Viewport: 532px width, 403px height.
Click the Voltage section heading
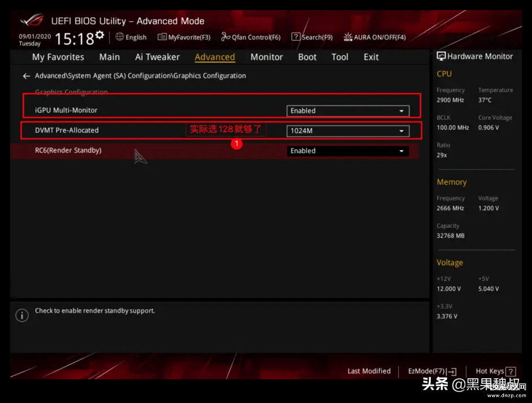(450, 262)
